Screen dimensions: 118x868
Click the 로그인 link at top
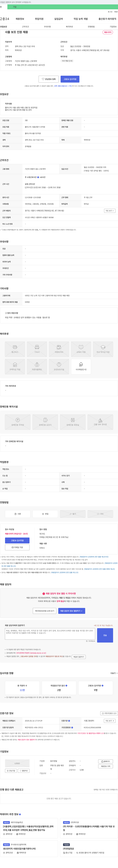click(110, 12)
